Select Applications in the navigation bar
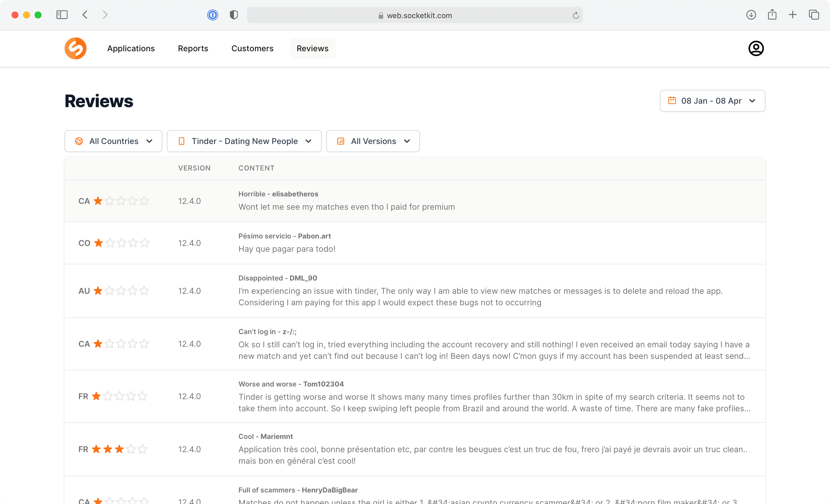Image resolution: width=830 pixels, height=504 pixels. pyautogui.click(x=131, y=48)
